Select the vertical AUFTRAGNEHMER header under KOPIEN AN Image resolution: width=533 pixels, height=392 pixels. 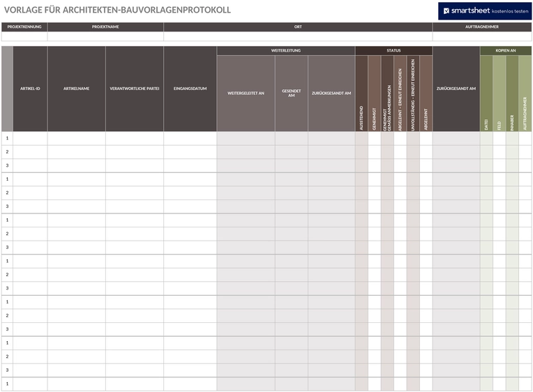[x=525, y=93]
